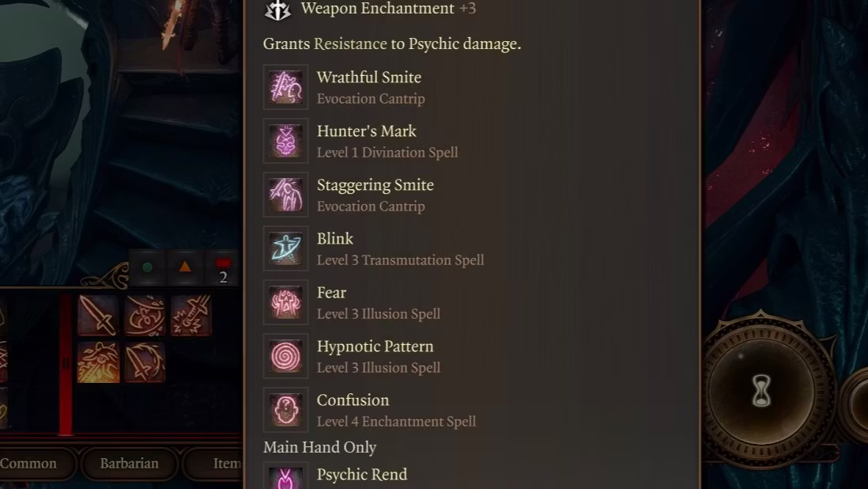Toggle the green circle action indicator
This screenshot has height=489, width=868.
point(147,267)
